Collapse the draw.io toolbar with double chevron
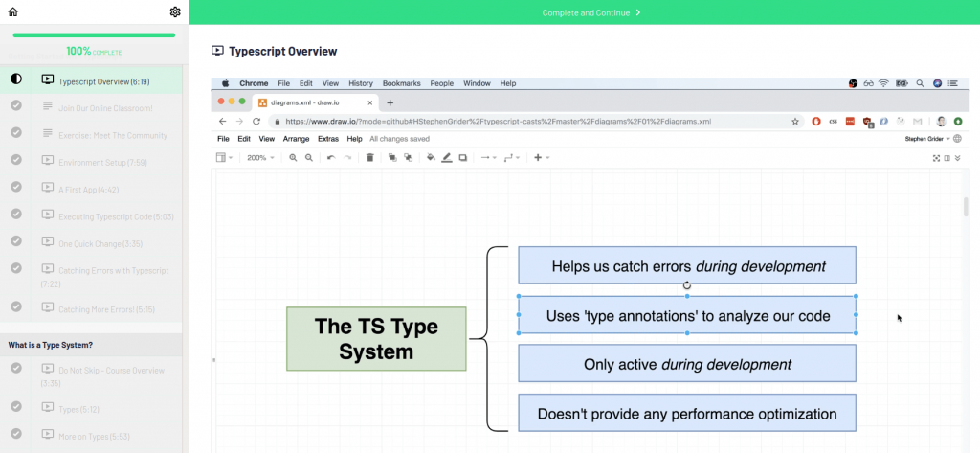980x453 pixels. [x=957, y=158]
